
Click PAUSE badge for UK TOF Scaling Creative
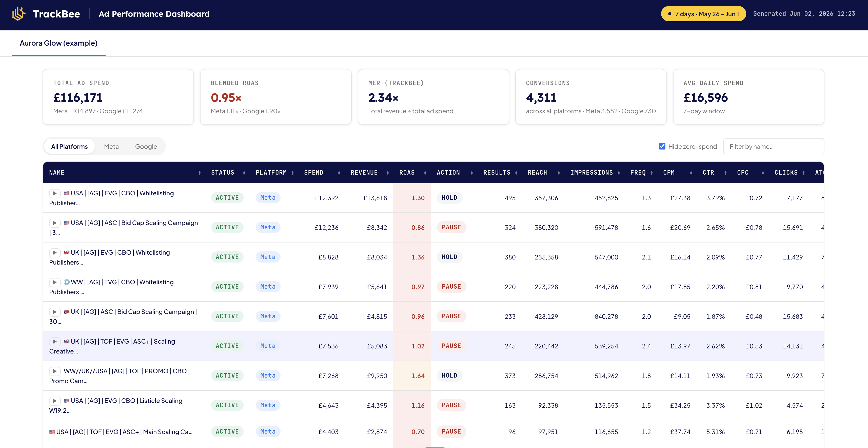451,346
